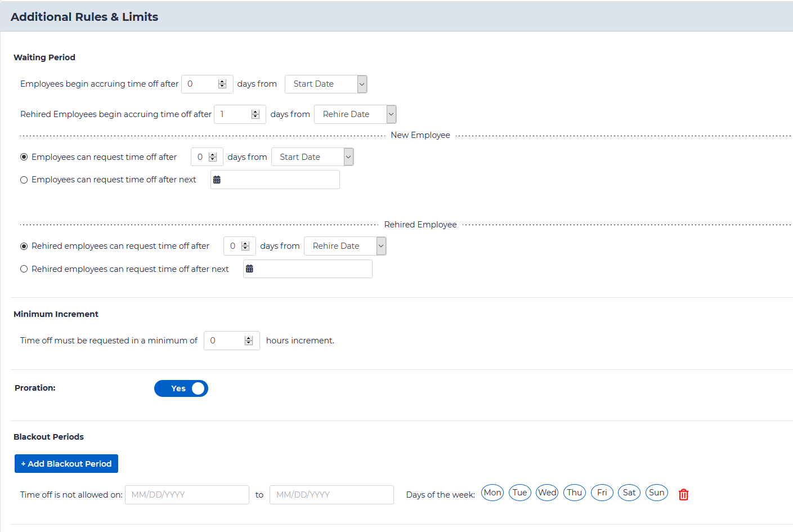Expand Rehire Date dropdown for rehired requests
The image size is (793, 532).
tap(344, 246)
